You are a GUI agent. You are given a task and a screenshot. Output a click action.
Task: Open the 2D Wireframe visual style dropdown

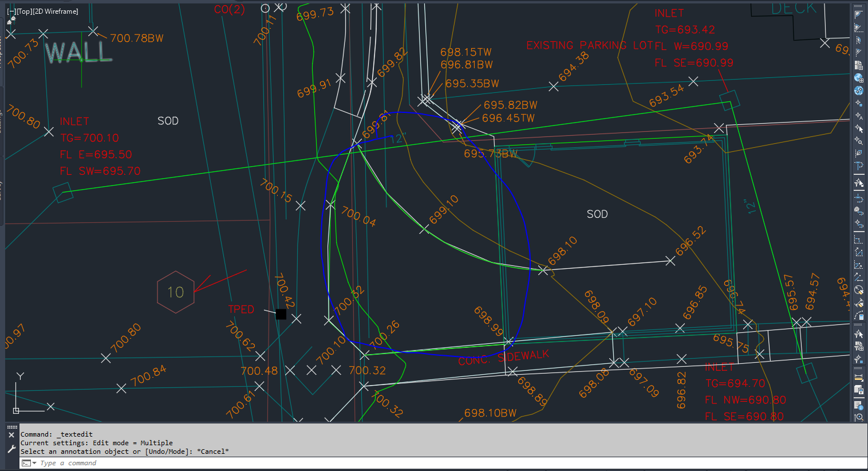point(57,11)
